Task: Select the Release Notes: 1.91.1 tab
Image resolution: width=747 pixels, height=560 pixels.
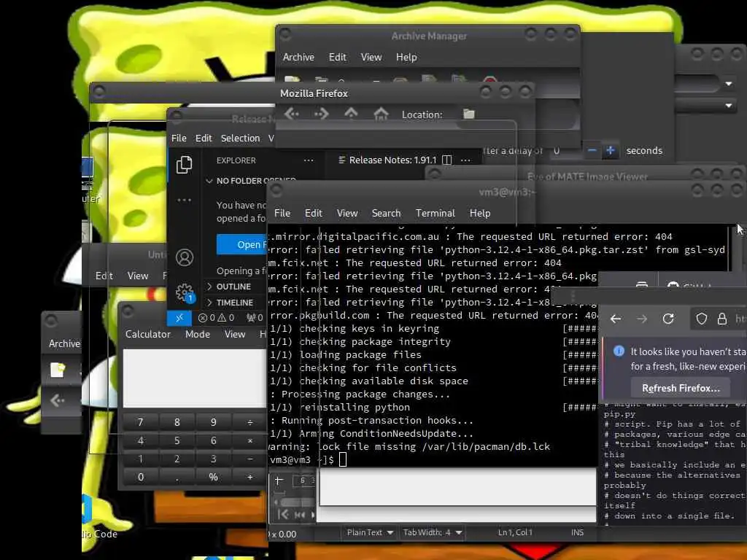Action: point(392,160)
